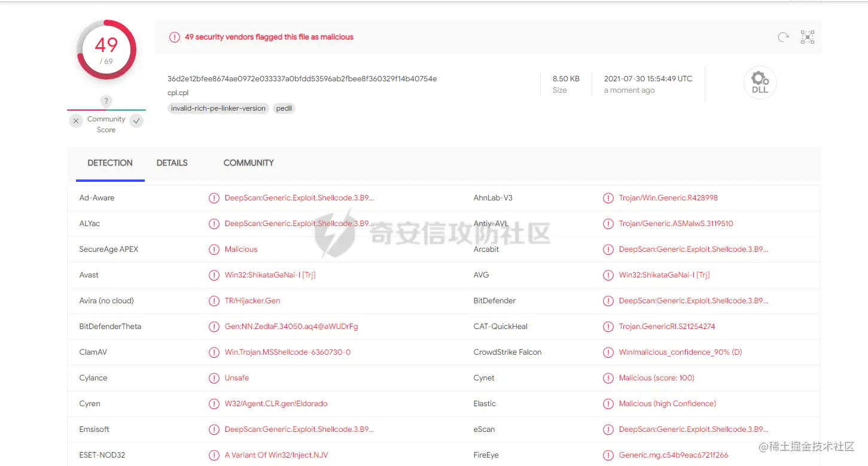Click Malicious (high Confidence) result
The height and width of the screenshot is (466, 868).
pos(668,404)
